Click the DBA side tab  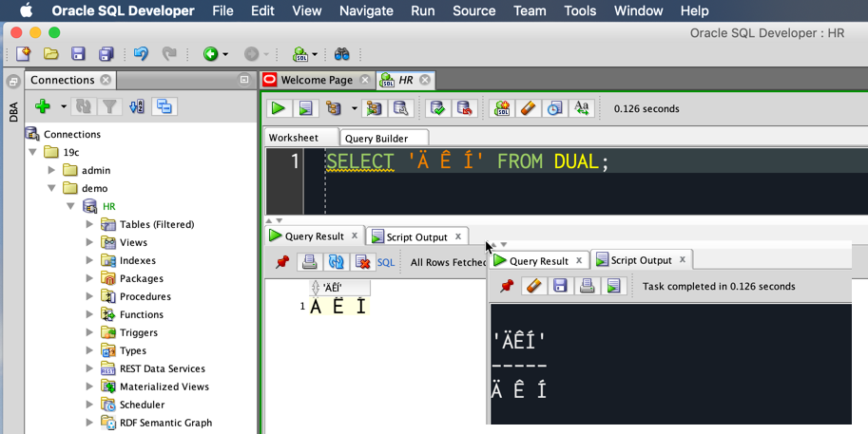tap(14, 112)
